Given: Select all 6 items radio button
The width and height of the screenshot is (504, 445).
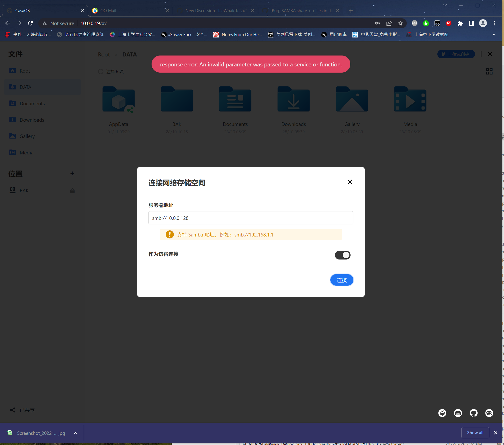Looking at the screenshot, I should (101, 72).
